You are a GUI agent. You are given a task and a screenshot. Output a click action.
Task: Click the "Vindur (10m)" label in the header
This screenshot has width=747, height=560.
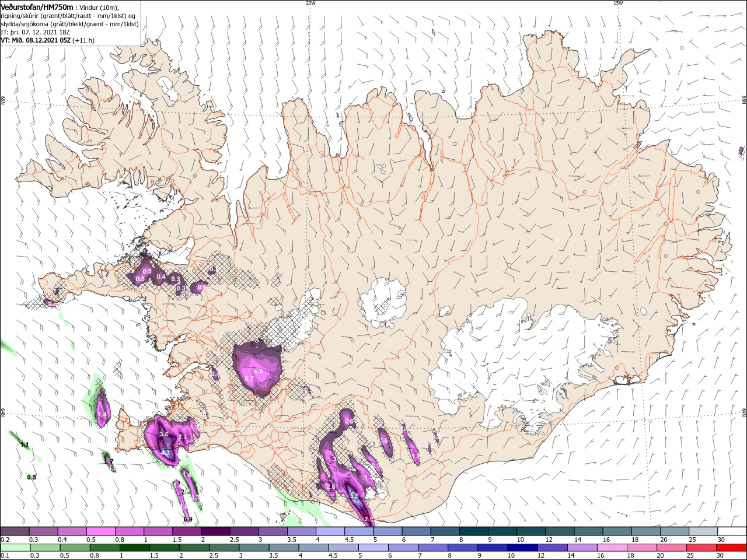[99, 7]
